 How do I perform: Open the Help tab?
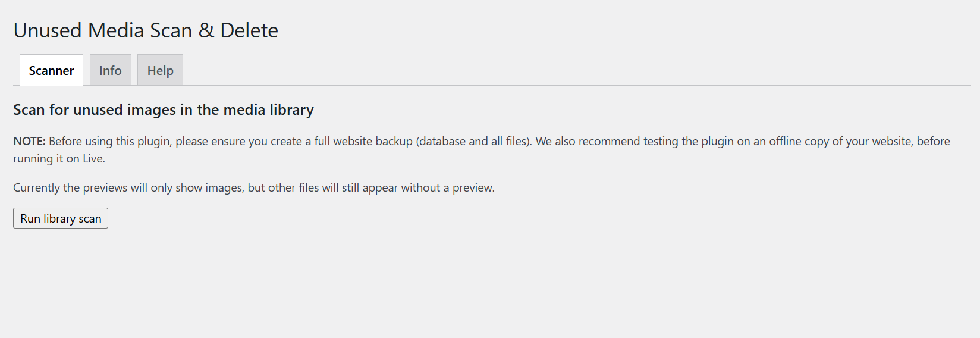click(160, 70)
